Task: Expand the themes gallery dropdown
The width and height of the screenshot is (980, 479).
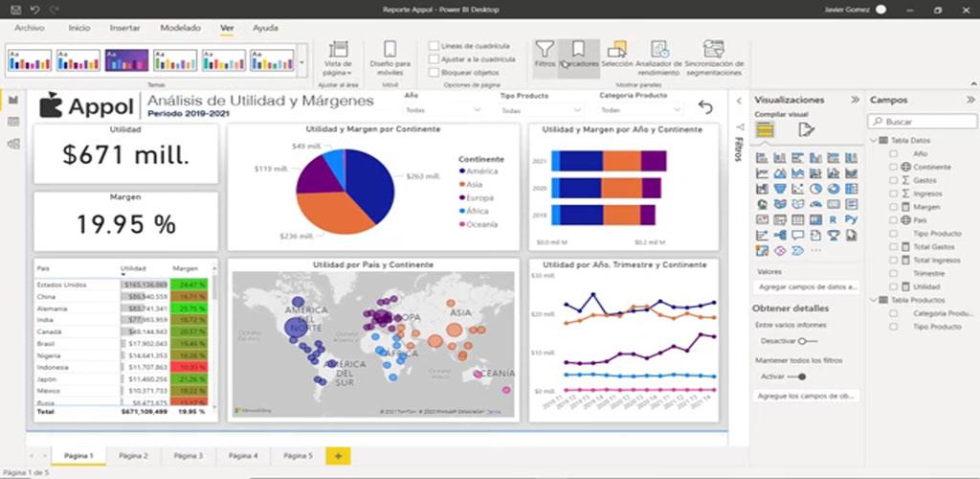Action: 302,61
